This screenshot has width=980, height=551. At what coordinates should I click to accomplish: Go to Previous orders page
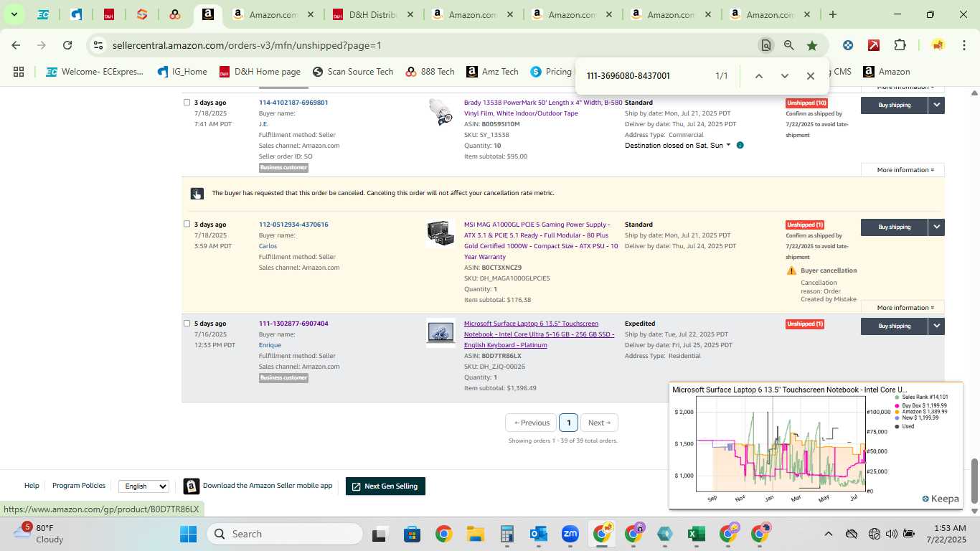[x=532, y=423]
